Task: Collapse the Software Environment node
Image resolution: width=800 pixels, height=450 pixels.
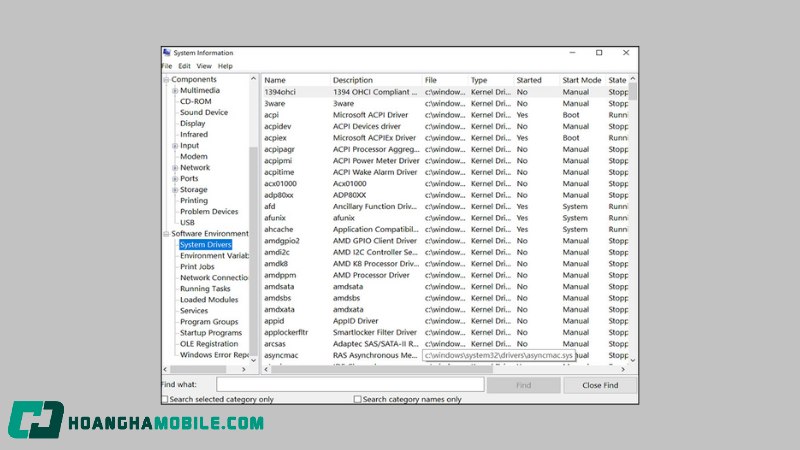Action: pos(166,234)
